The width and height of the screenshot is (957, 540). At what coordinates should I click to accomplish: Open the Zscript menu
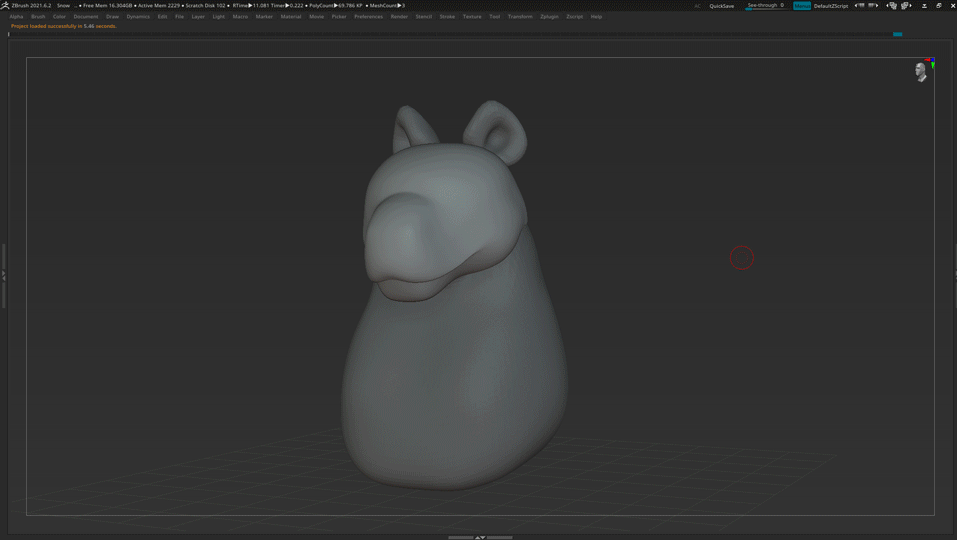pyautogui.click(x=574, y=16)
